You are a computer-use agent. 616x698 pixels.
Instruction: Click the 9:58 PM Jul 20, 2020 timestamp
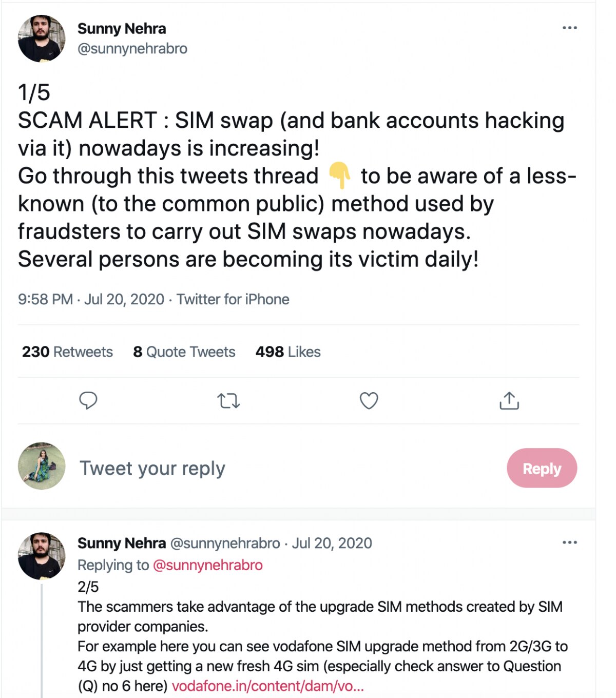91,299
